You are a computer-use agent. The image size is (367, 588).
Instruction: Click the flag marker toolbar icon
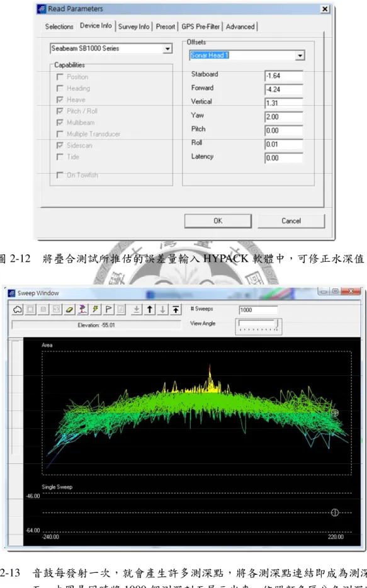click(x=108, y=310)
